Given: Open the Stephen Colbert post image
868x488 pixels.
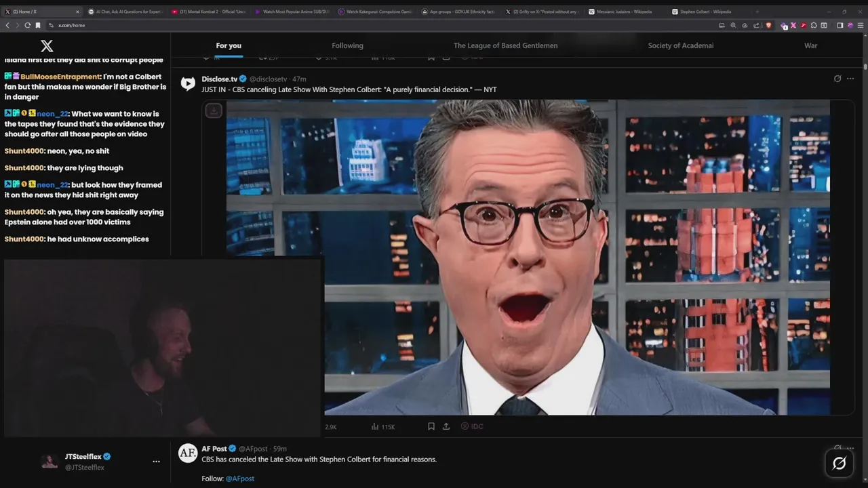Looking at the screenshot, I should pos(528,258).
